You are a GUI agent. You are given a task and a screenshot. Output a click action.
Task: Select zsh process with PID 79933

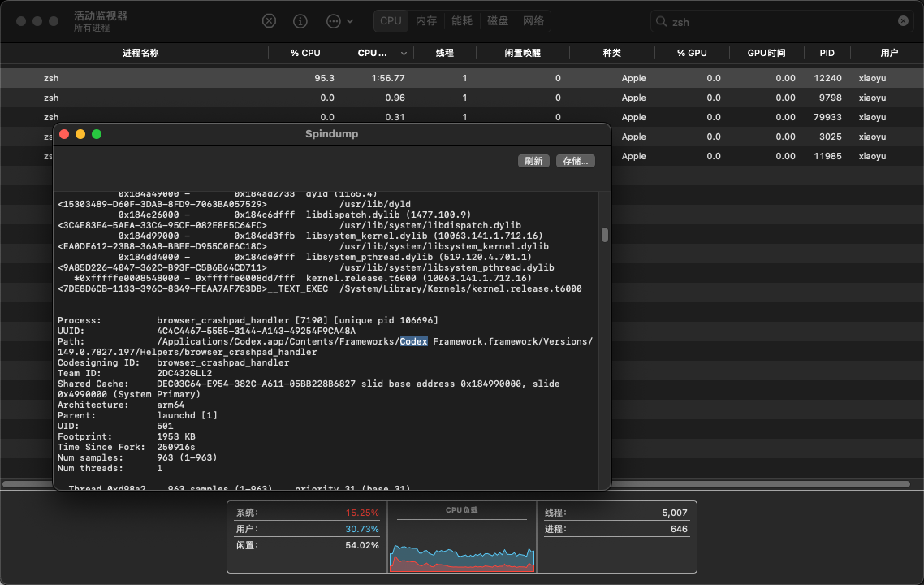pyautogui.click(x=462, y=117)
